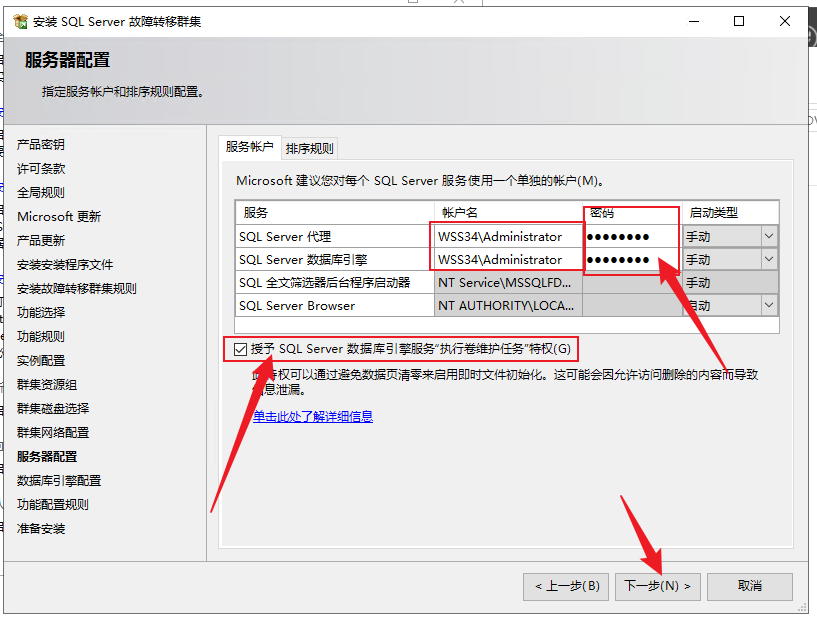The height and width of the screenshot is (618, 817).
Task: Select 群集资源组 step in sidebar
Action: coord(47,385)
